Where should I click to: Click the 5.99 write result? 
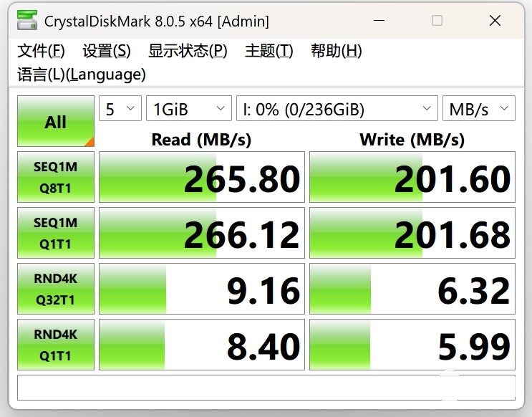tap(412, 345)
